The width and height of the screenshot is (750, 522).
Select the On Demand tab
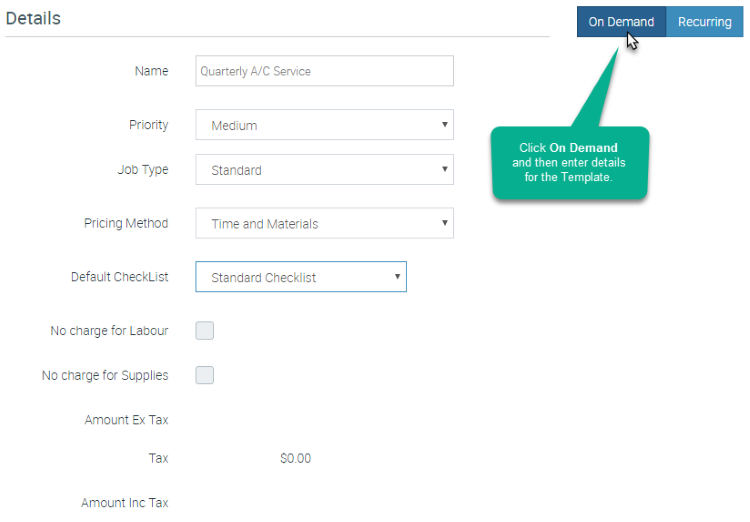pos(621,22)
